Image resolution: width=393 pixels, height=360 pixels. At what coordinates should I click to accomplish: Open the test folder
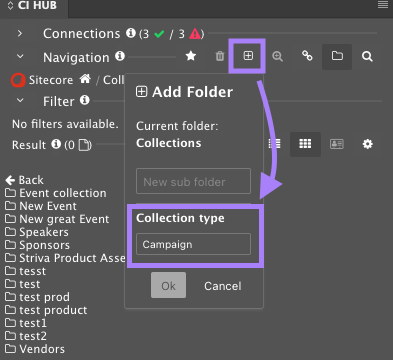click(x=23, y=284)
